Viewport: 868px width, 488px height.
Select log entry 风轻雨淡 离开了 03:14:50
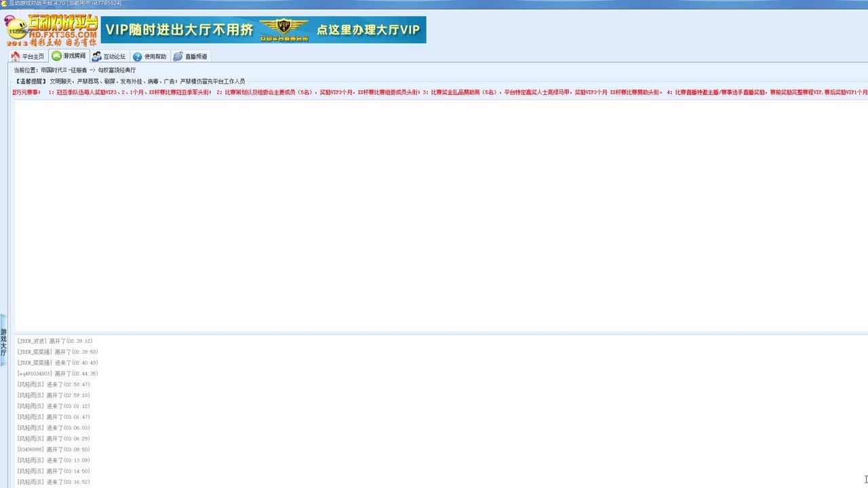point(54,472)
